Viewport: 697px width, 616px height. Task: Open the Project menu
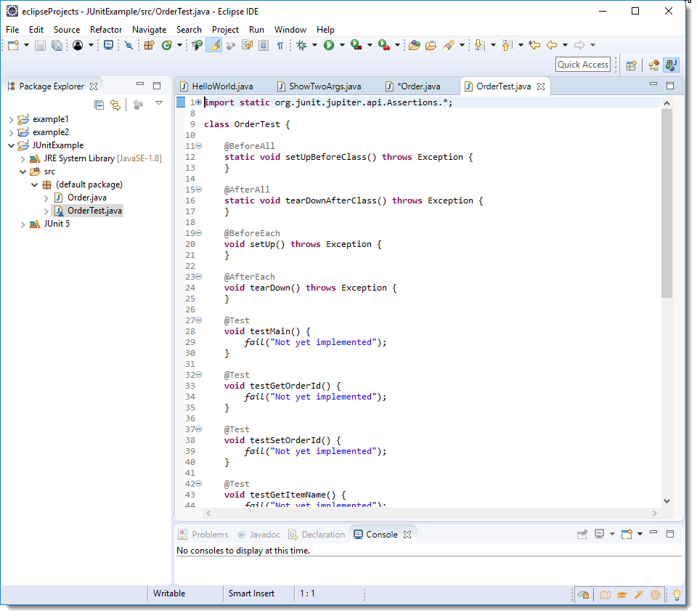click(x=225, y=30)
